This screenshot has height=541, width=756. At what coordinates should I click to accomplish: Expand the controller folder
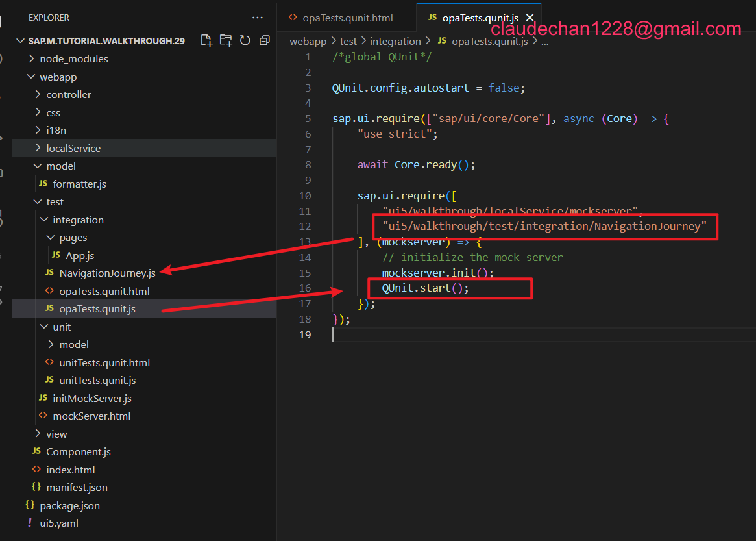pyautogui.click(x=68, y=94)
